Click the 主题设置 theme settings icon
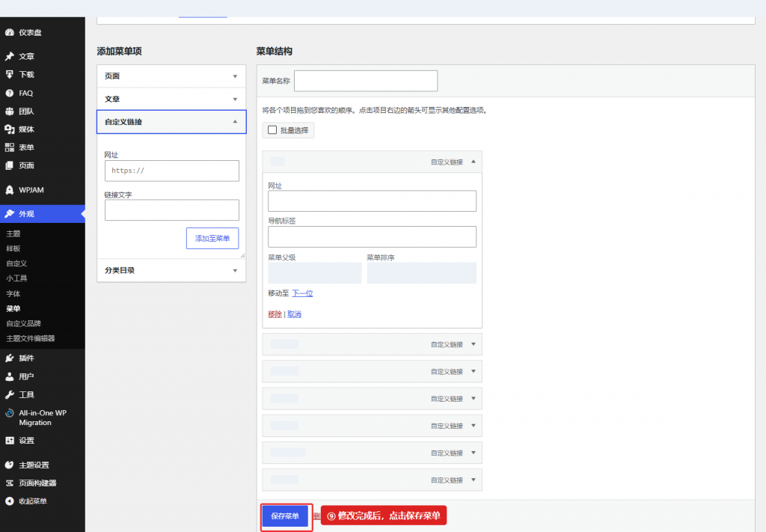Viewport: 766px width, 532px height. pos(9,465)
